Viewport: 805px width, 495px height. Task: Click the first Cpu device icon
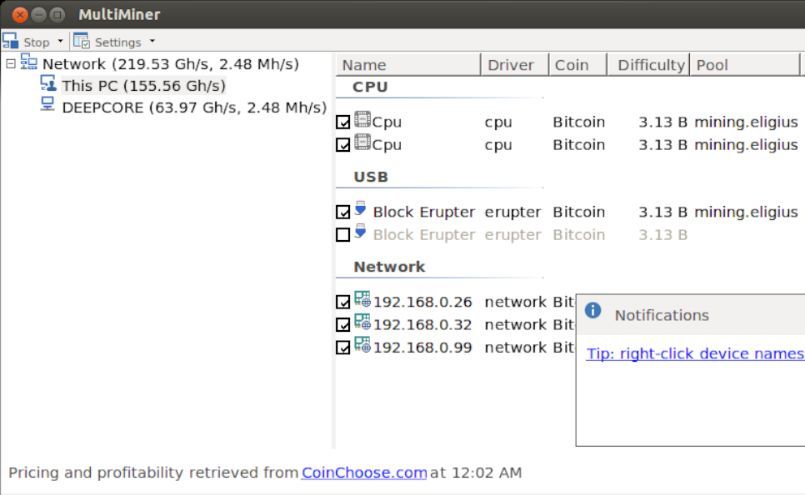coord(362,121)
